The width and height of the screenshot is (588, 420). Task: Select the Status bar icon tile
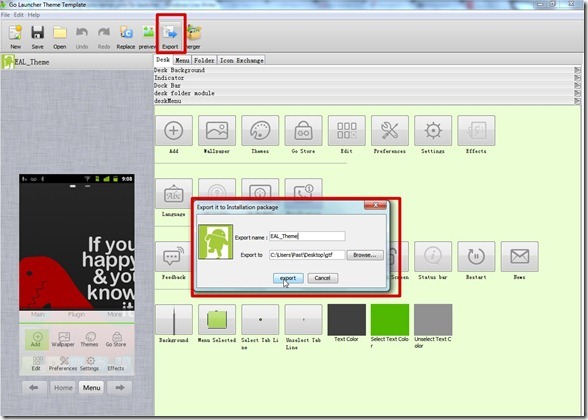click(x=433, y=256)
